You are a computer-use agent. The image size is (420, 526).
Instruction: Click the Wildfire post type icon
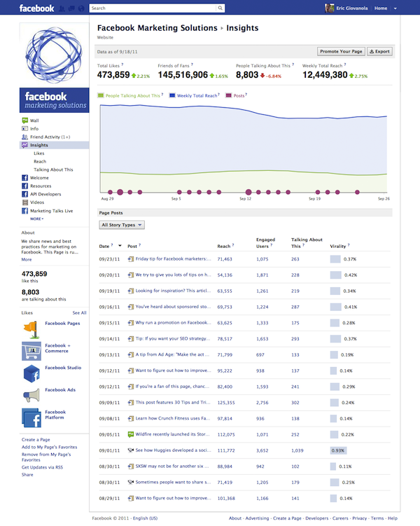click(x=131, y=434)
